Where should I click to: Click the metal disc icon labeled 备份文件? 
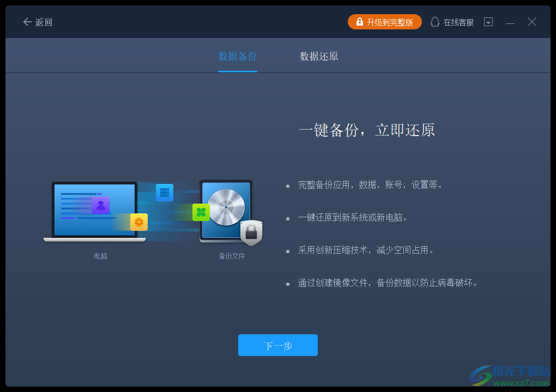pos(225,210)
